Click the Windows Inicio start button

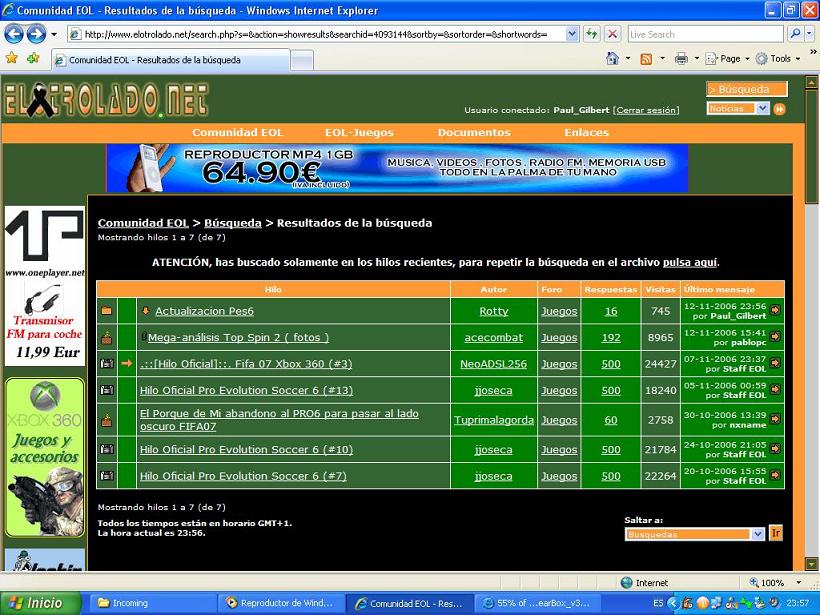[41, 603]
